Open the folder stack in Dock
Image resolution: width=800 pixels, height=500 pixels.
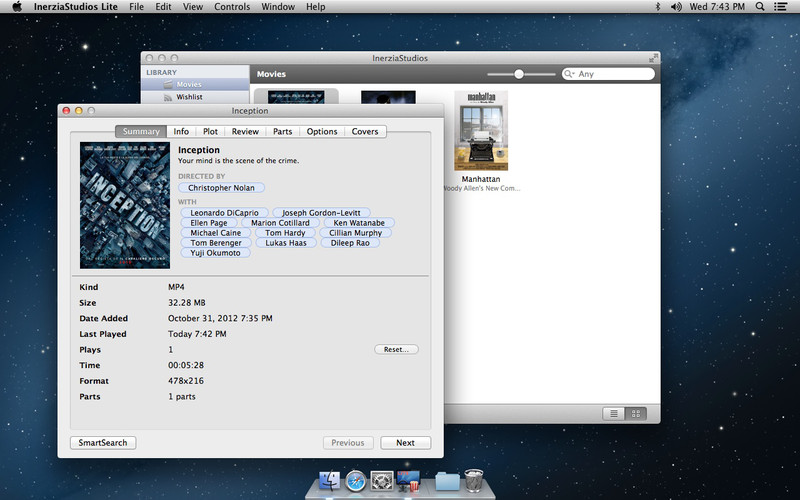pos(447,482)
